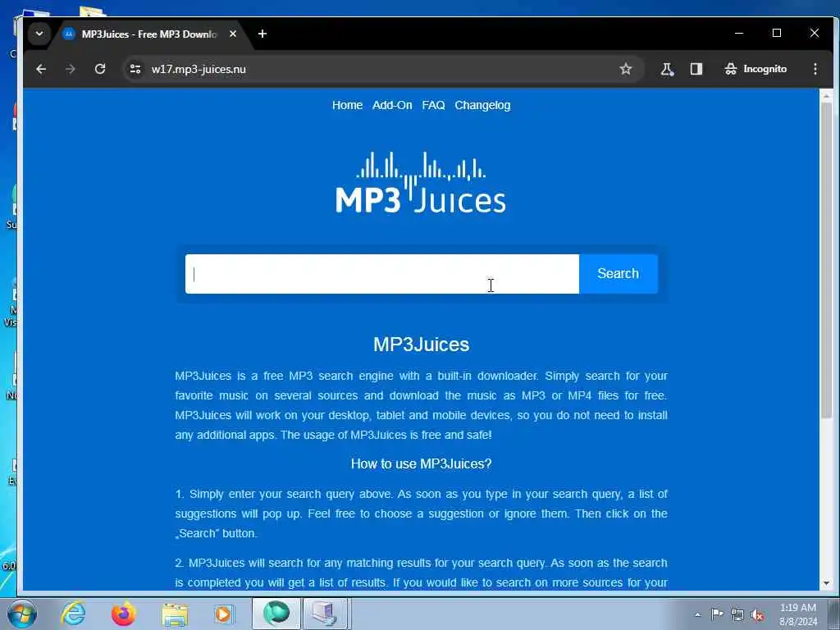Viewport: 840px width, 630px height.
Task: Click the scrollbar up arrow
Action: point(826,96)
